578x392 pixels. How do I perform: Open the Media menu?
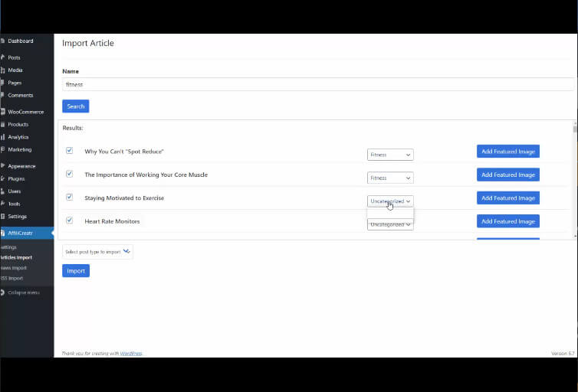15,70
